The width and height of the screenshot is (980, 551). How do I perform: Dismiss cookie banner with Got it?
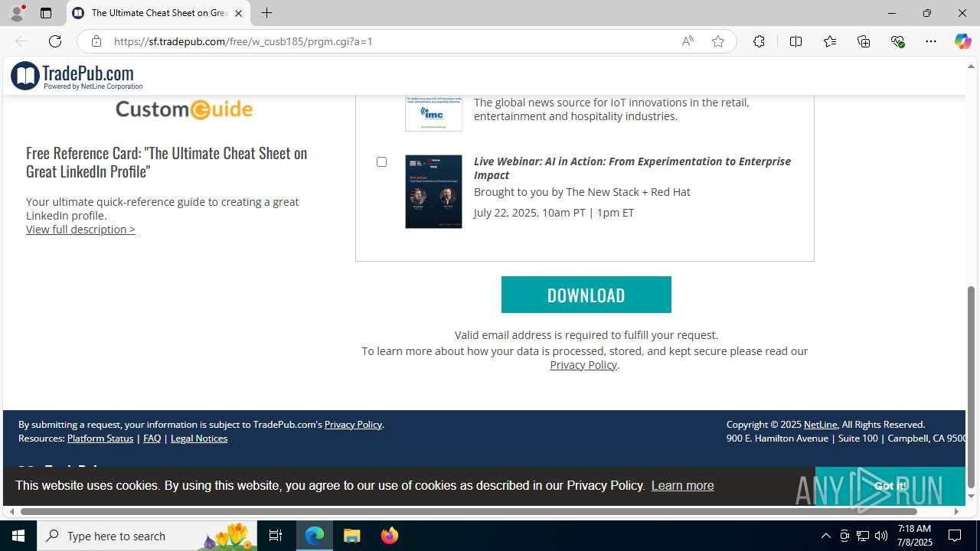pyautogui.click(x=890, y=486)
